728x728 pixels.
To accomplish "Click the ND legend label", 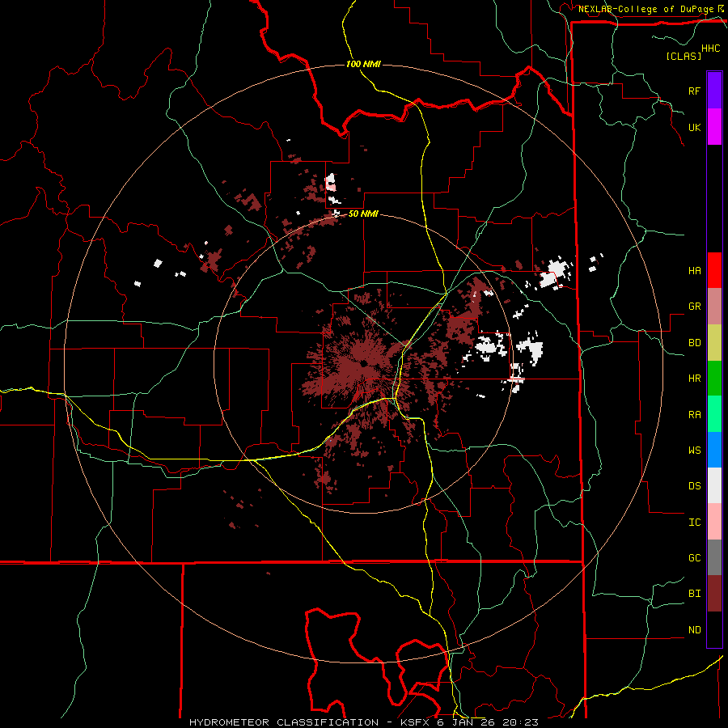I will click(x=694, y=630).
